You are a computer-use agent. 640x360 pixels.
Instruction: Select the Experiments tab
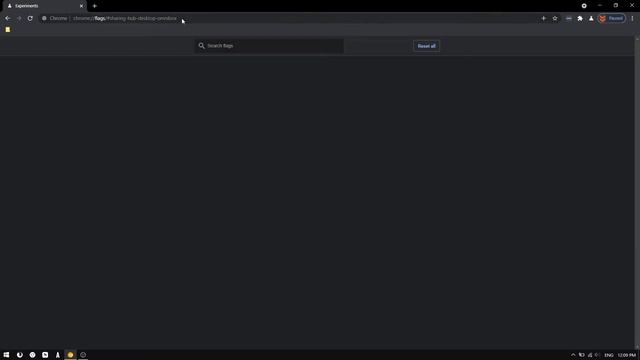[x=43, y=6]
